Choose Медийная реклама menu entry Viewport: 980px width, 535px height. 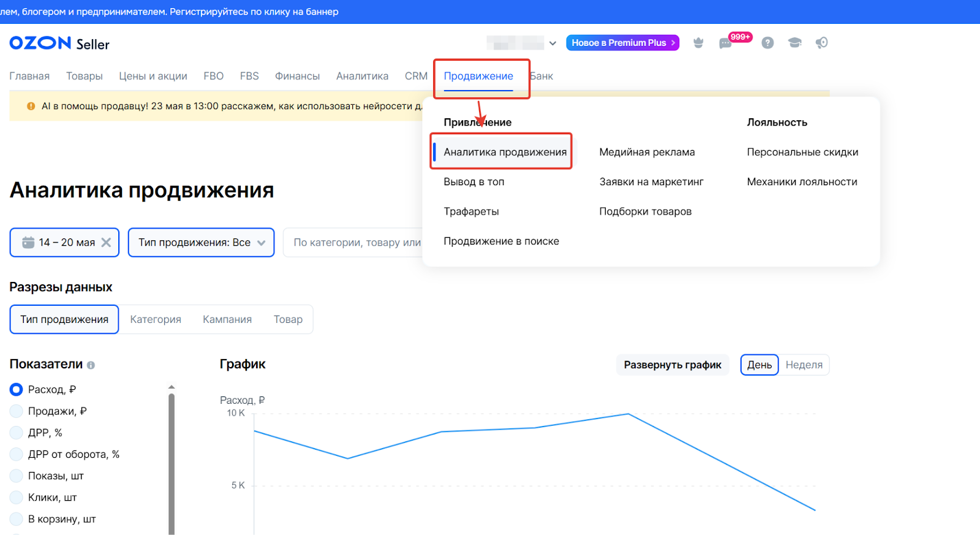[647, 152]
